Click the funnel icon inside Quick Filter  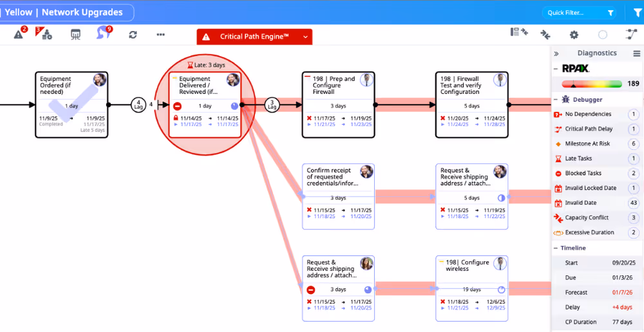pos(611,13)
